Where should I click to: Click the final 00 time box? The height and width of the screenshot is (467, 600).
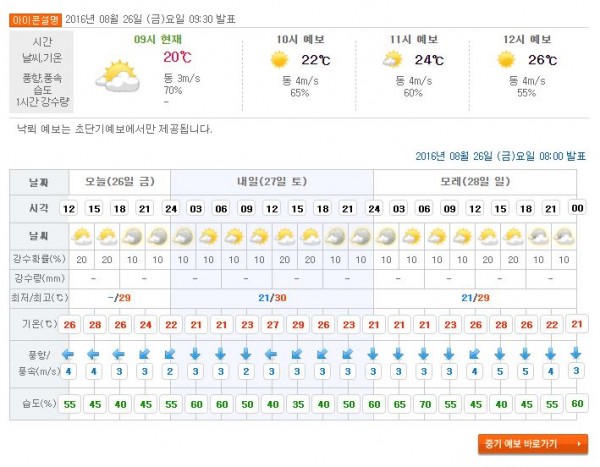click(577, 208)
